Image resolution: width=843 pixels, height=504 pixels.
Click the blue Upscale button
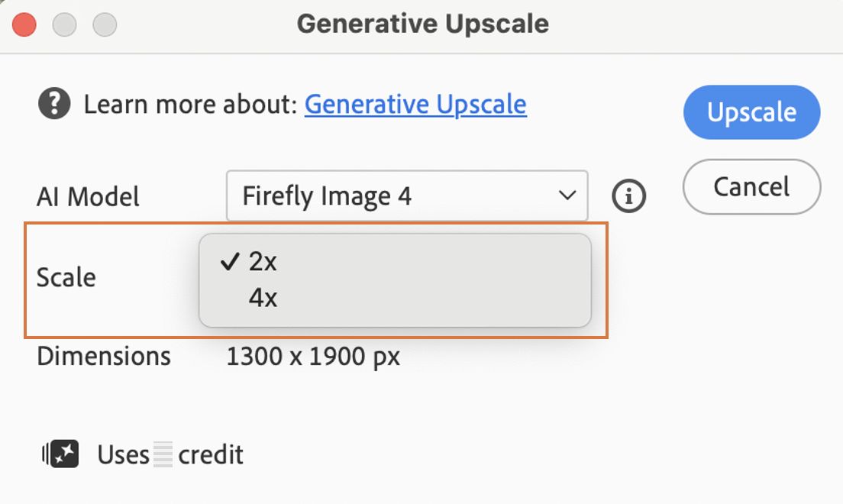tap(751, 112)
